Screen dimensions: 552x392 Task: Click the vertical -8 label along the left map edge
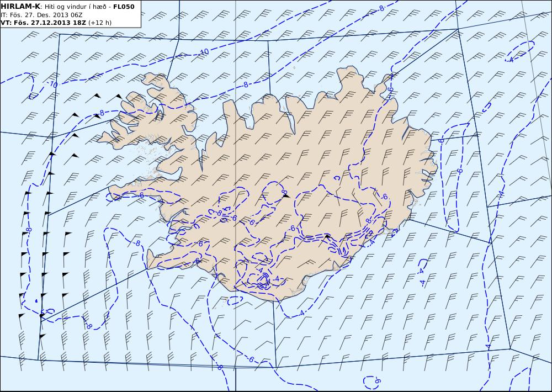(29, 230)
